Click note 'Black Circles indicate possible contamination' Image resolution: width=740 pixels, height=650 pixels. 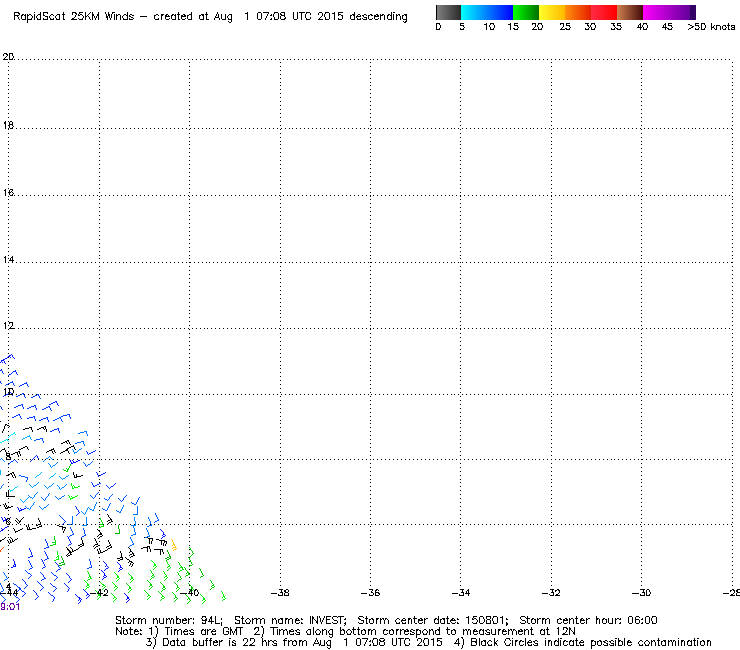[591, 642]
